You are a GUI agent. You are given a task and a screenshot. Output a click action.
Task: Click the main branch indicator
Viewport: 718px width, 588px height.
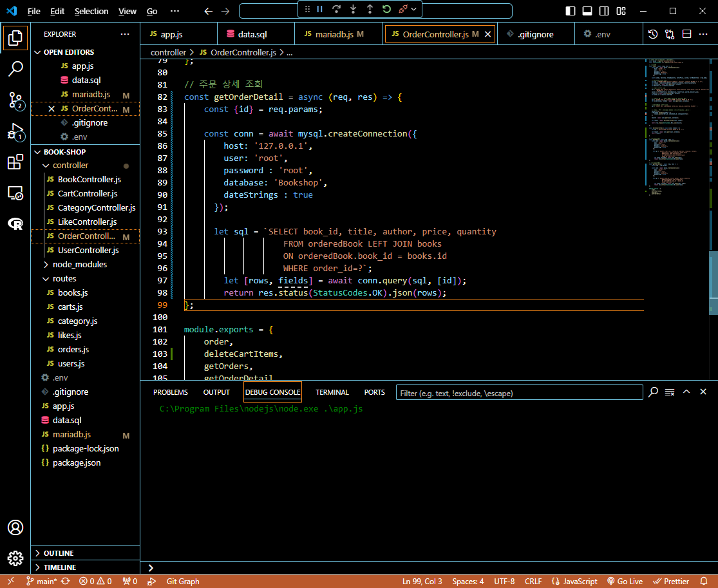[42, 582]
